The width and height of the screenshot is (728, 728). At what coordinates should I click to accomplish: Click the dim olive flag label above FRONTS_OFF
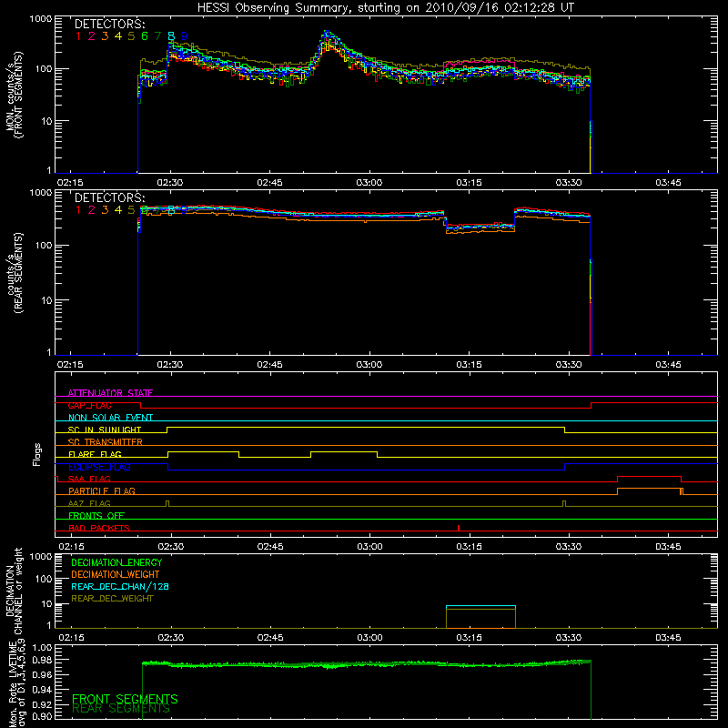89,503
